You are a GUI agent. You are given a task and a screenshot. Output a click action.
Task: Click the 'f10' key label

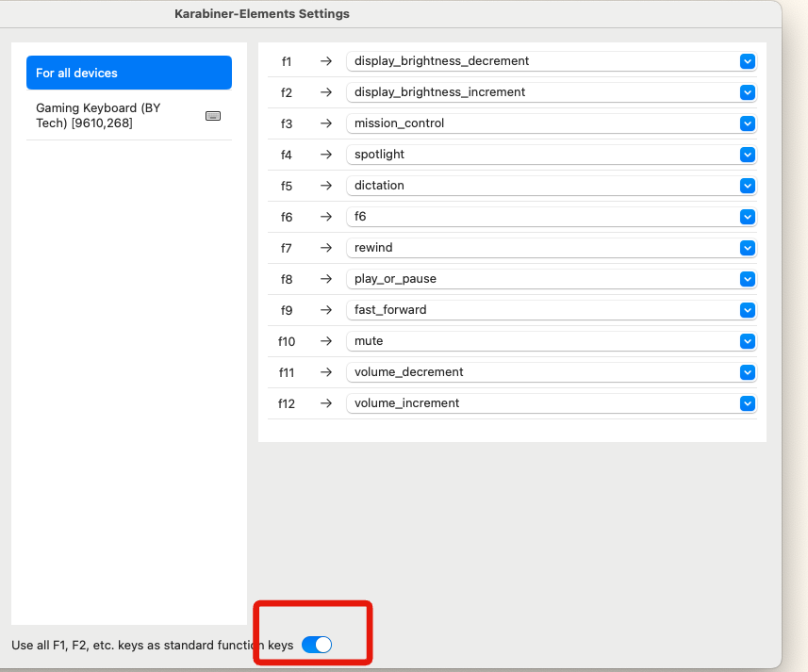pos(287,341)
